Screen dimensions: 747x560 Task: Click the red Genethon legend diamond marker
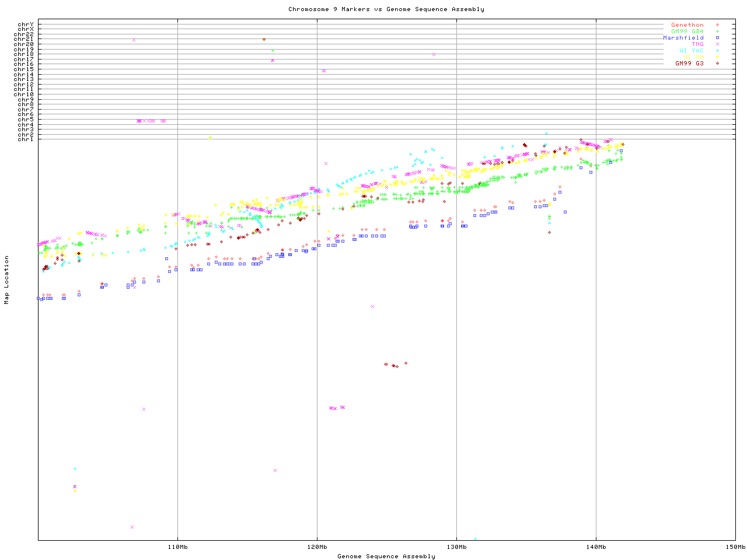pyautogui.click(x=717, y=25)
